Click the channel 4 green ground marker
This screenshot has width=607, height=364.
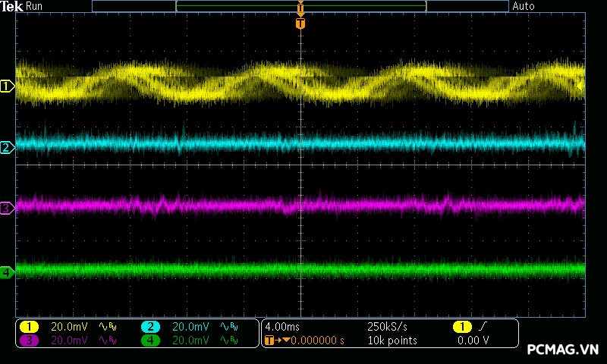click(x=7, y=271)
